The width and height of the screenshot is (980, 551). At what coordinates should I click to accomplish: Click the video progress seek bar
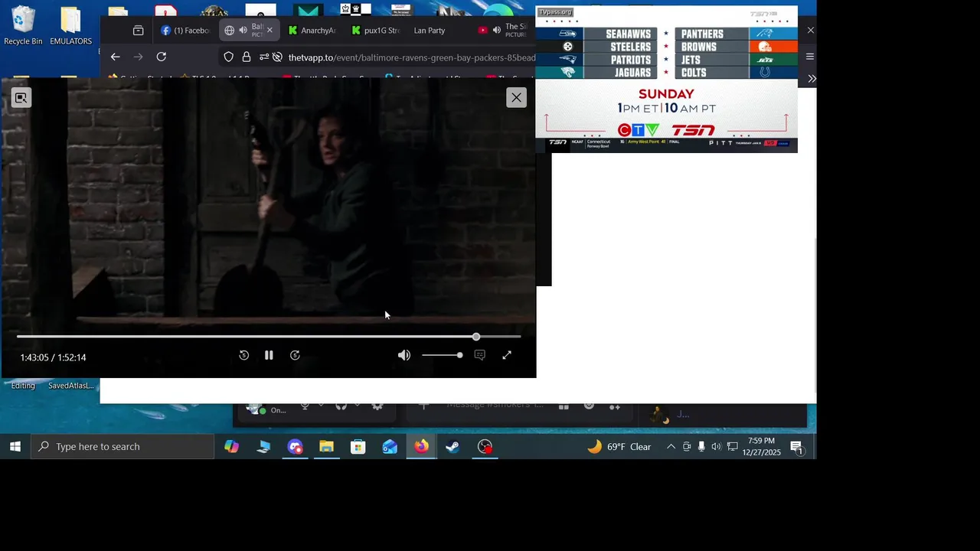(x=269, y=337)
